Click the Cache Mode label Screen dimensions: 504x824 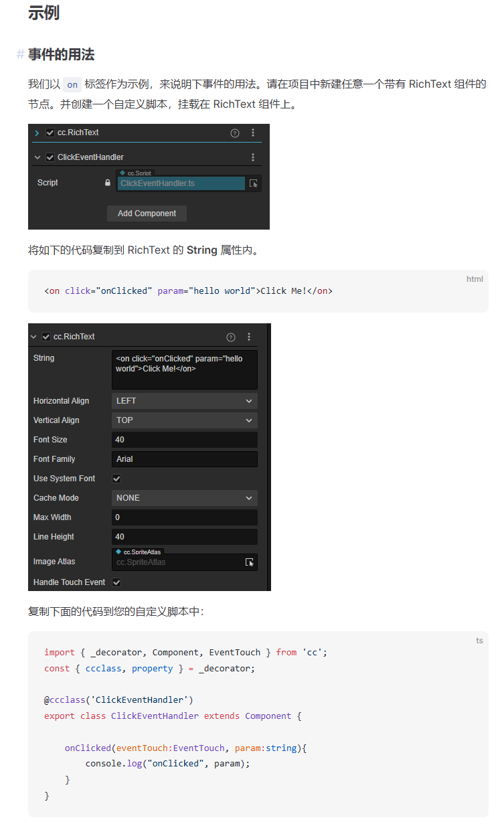click(56, 498)
